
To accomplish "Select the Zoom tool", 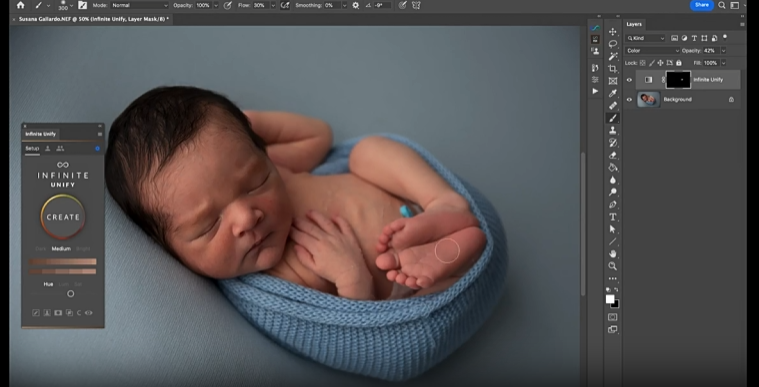I will [x=613, y=266].
